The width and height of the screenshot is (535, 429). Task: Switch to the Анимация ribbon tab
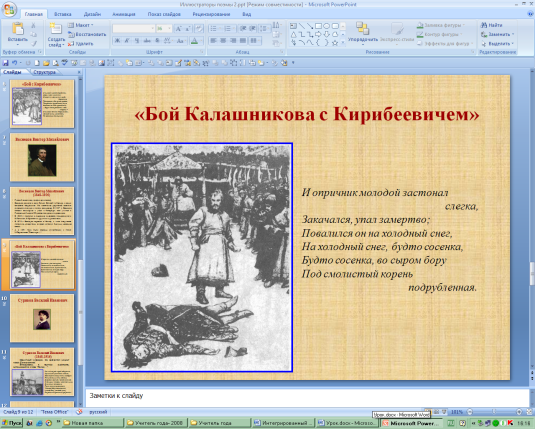tap(124, 14)
